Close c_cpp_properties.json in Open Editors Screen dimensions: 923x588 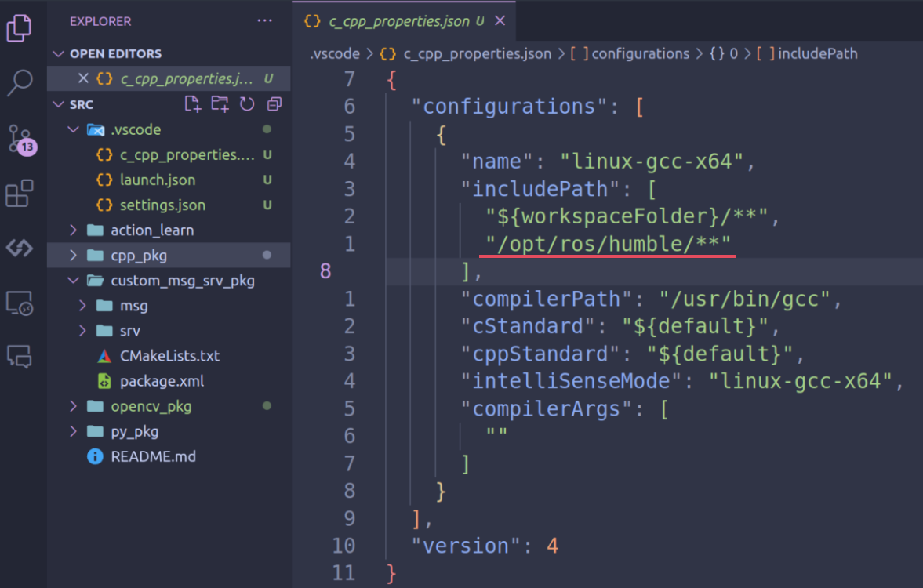point(83,78)
